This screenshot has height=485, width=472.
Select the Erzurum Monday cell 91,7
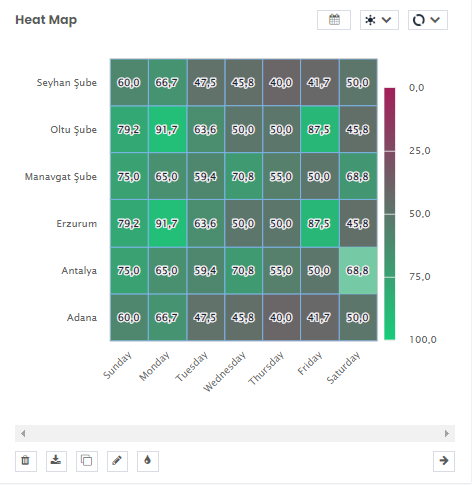(x=168, y=223)
